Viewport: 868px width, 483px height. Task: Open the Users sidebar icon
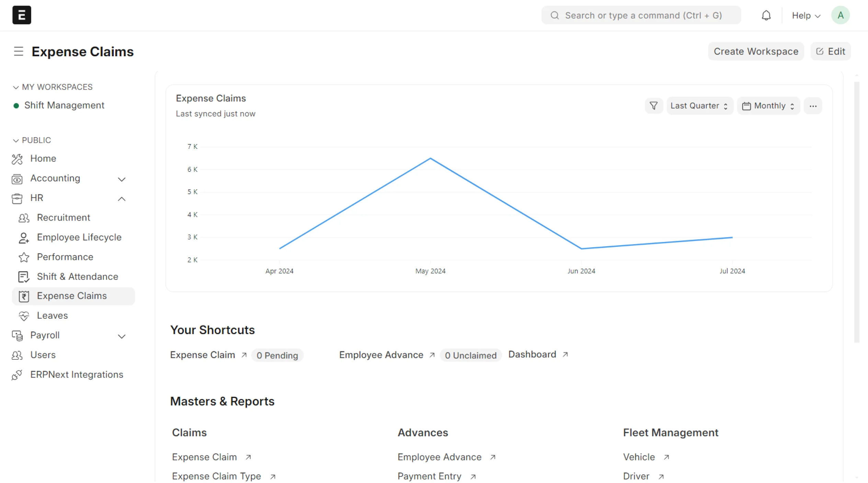click(17, 355)
